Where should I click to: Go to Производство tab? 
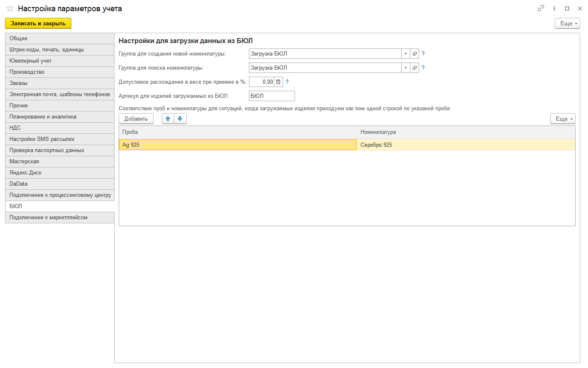click(x=60, y=72)
